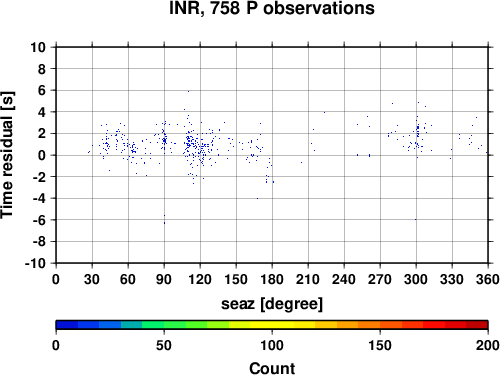500x375 pixels.
Task: Select the dark blue colorbar segment at 0
Action: [x=67, y=325]
